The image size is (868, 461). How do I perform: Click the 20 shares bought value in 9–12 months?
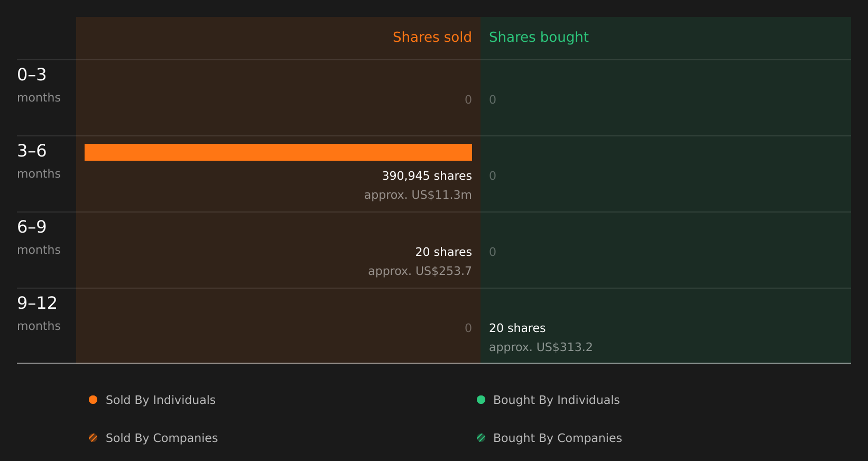[517, 328]
